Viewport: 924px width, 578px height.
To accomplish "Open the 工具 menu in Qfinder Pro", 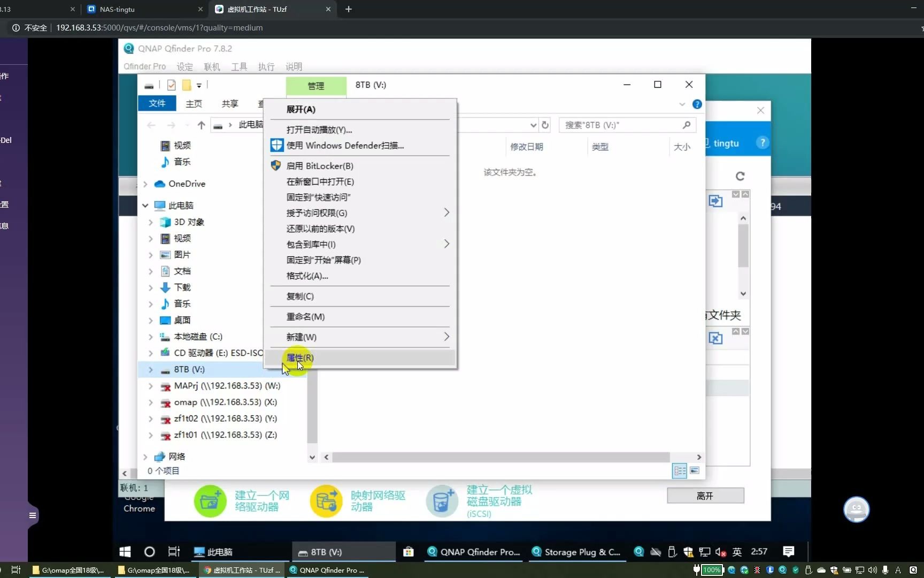I will 238,66.
